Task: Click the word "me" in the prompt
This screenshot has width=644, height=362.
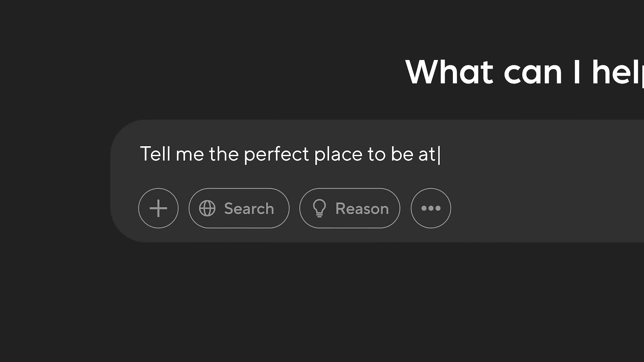Action: pyautogui.click(x=190, y=154)
